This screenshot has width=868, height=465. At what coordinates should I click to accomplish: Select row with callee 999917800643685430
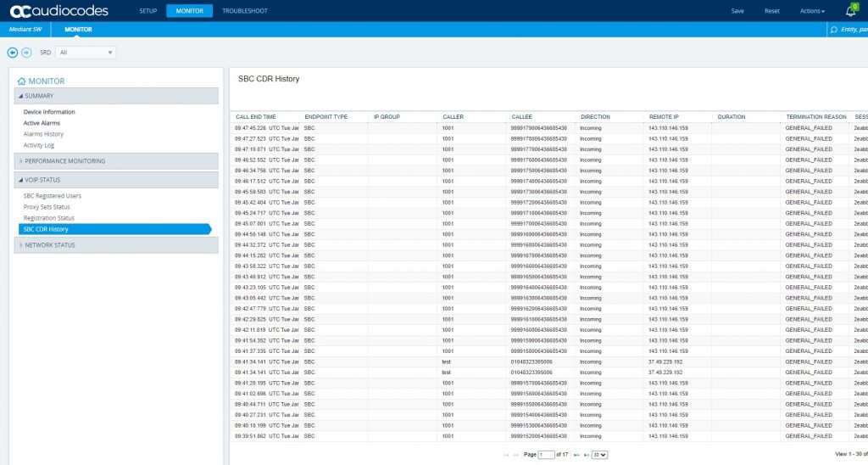coord(548,138)
